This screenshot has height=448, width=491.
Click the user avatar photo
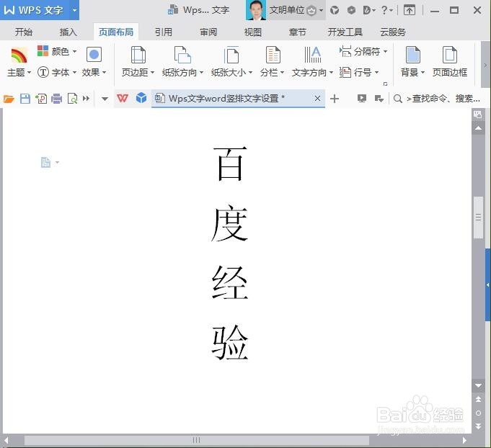pos(256,10)
